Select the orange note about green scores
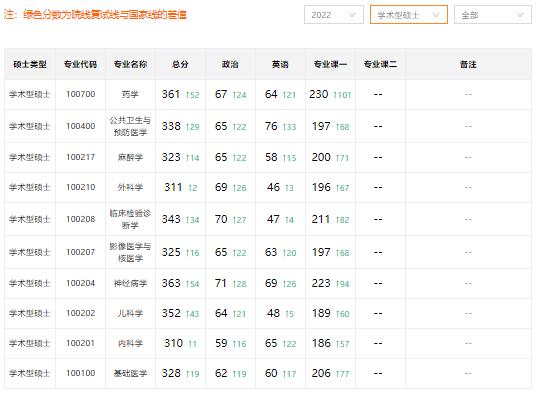536x395 pixels. click(95, 15)
